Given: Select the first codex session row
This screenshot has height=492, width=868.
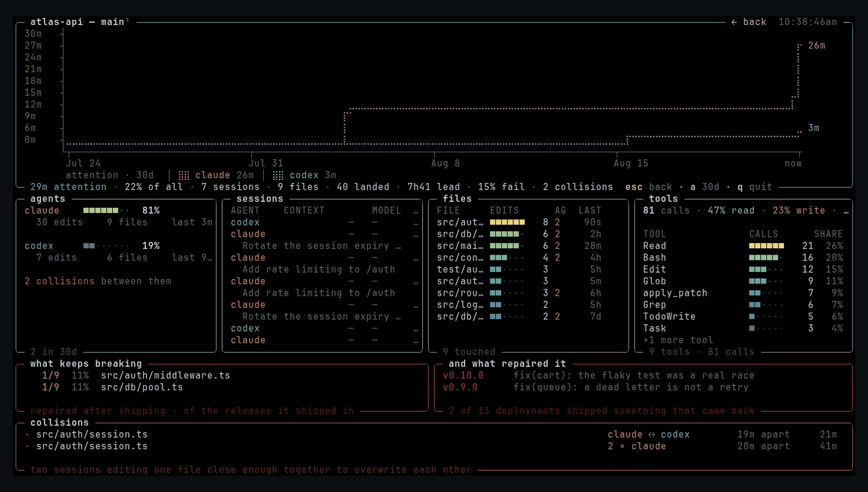Looking at the screenshot, I should click(324, 222).
